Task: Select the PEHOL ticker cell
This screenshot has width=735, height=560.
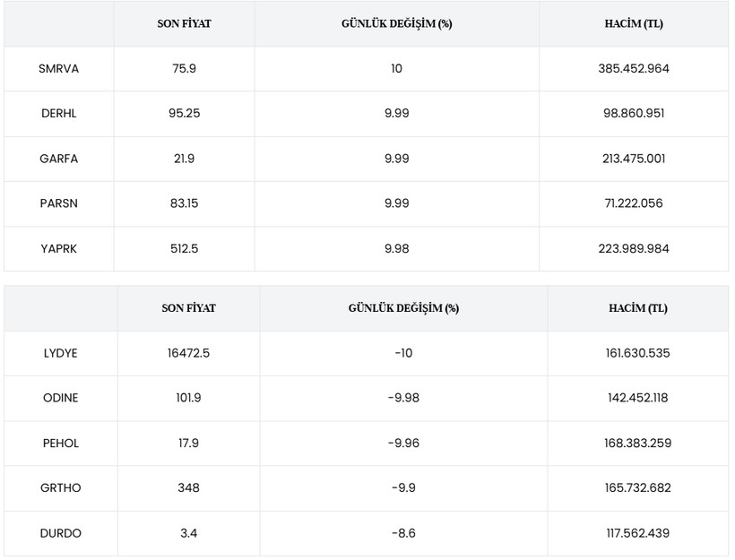Action: coord(60,443)
